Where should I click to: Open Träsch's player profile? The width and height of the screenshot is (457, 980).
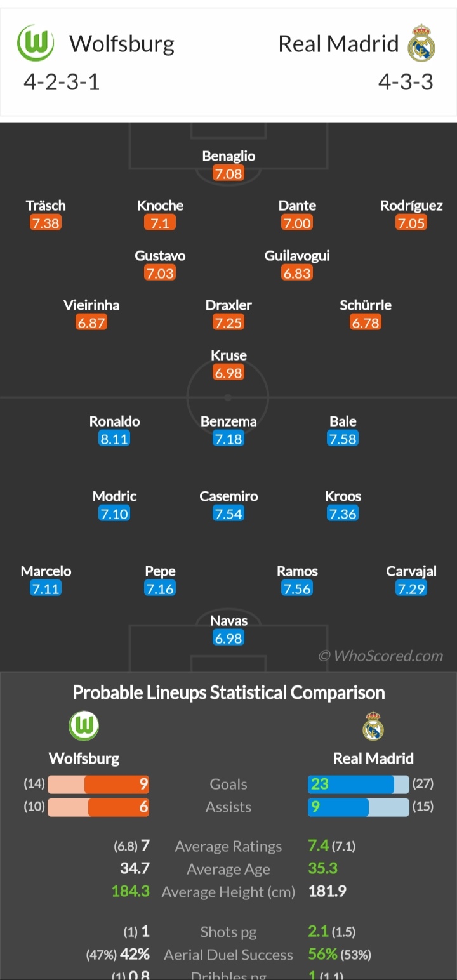46,206
